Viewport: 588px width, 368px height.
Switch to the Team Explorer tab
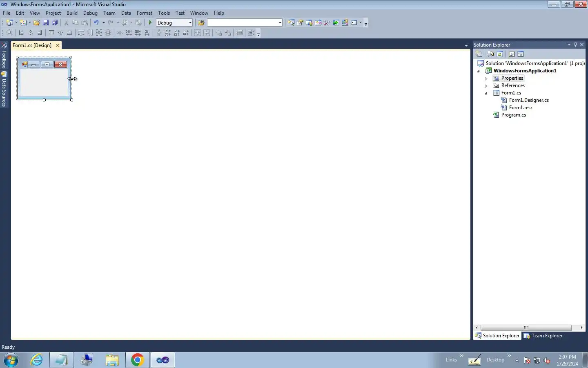543,336
